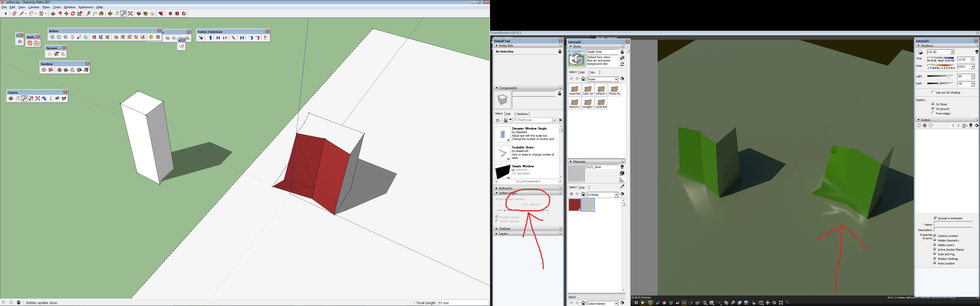Open the UTC time zone dropdown
The height and width of the screenshot is (306, 980).
tap(952, 52)
